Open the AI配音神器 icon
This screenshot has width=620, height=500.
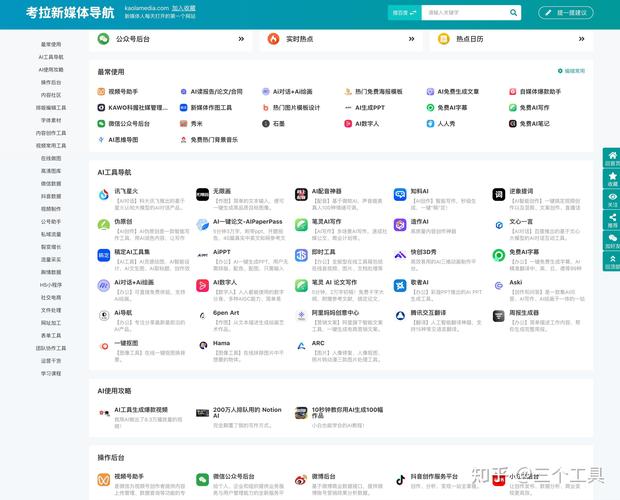coord(301,194)
